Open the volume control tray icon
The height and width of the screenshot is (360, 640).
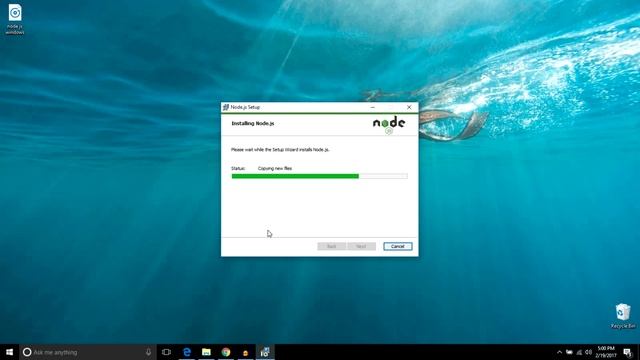588,352
